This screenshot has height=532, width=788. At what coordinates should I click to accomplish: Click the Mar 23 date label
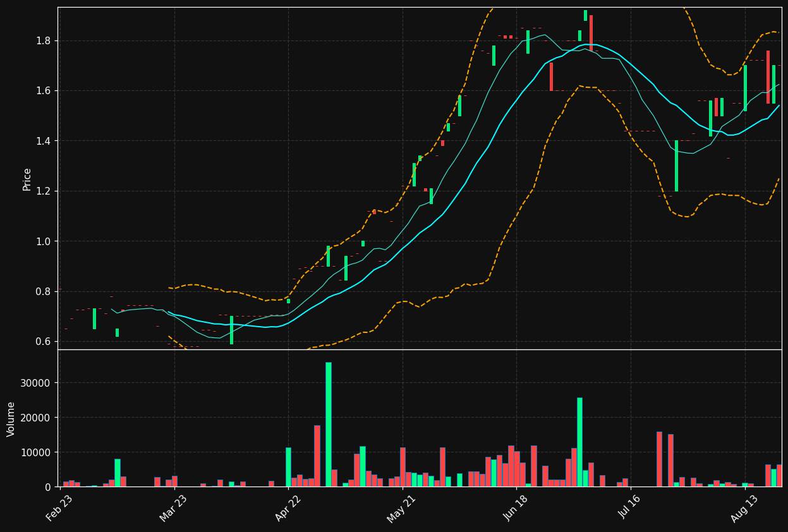(x=173, y=509)
